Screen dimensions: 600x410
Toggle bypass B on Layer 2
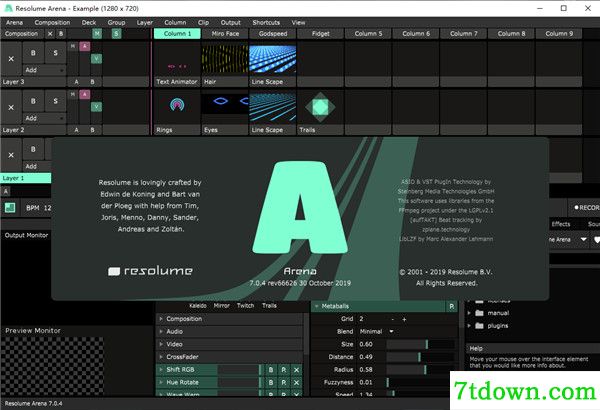[x=33, y=101]
